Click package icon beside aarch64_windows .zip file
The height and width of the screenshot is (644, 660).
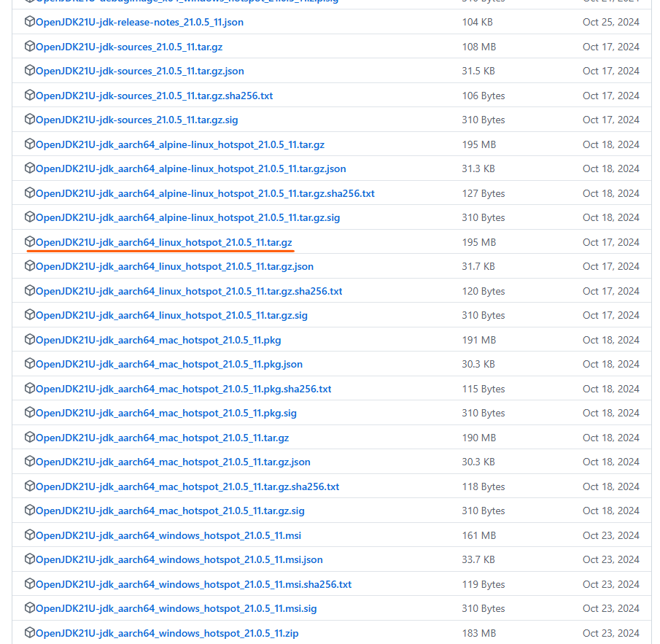pyautogui.click(x=29, y=632)
